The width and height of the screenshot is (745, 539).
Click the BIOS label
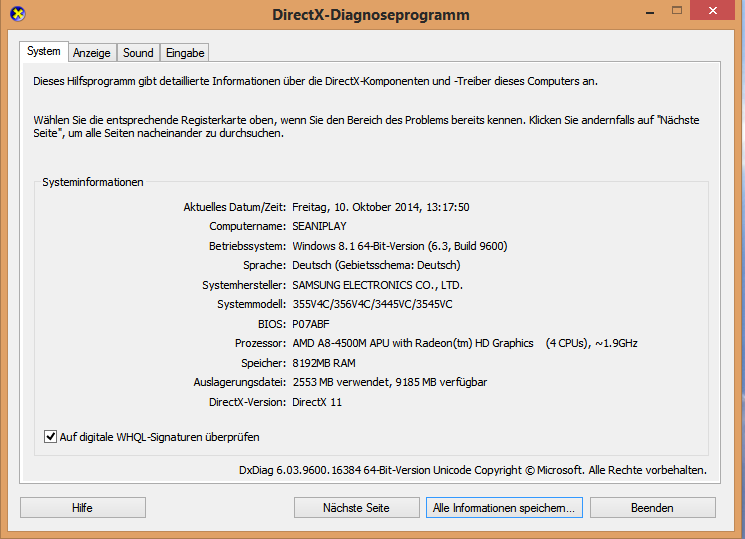[272, 324]
